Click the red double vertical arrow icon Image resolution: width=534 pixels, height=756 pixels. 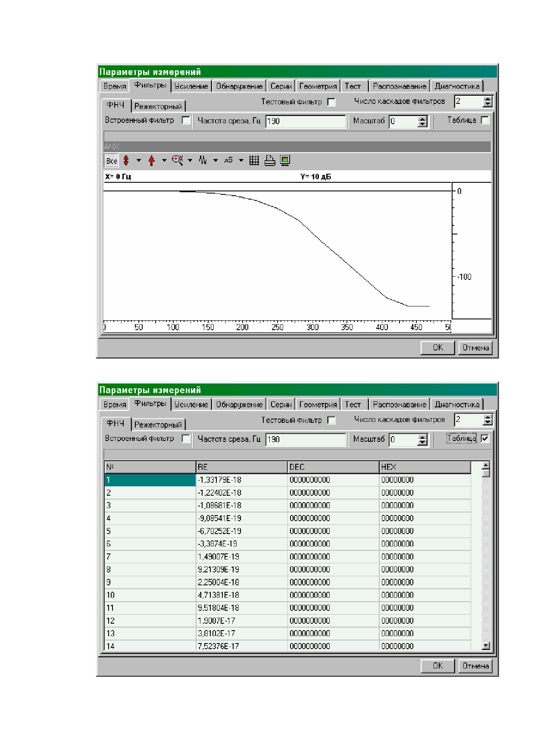tap(126, 161)
